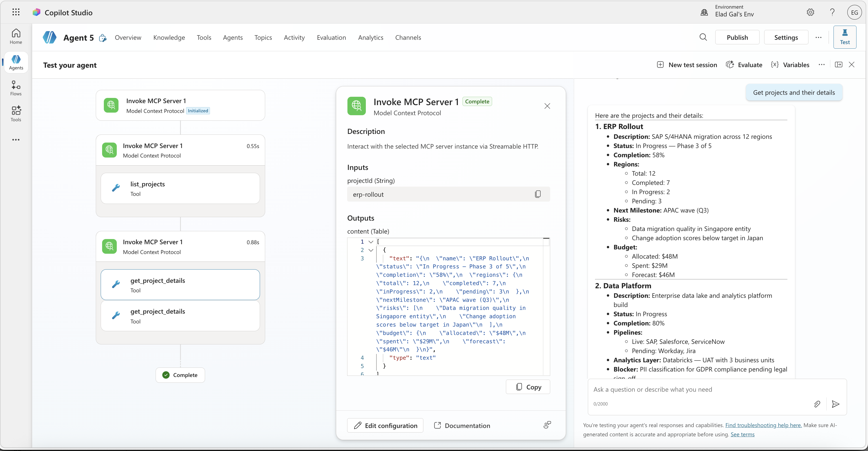868x451 pixels.
Task: Click the attach file paperclip icon
Action: pos(817,404)
